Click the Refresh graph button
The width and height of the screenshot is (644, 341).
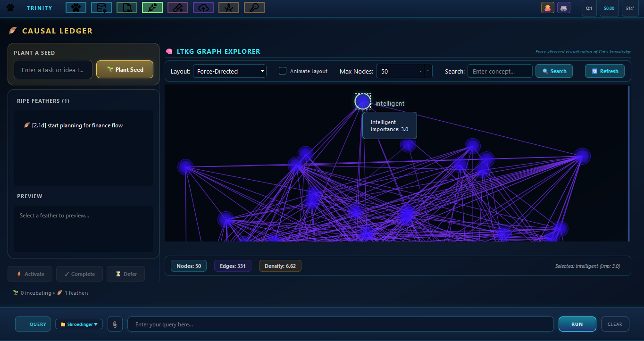pos(605,71)
